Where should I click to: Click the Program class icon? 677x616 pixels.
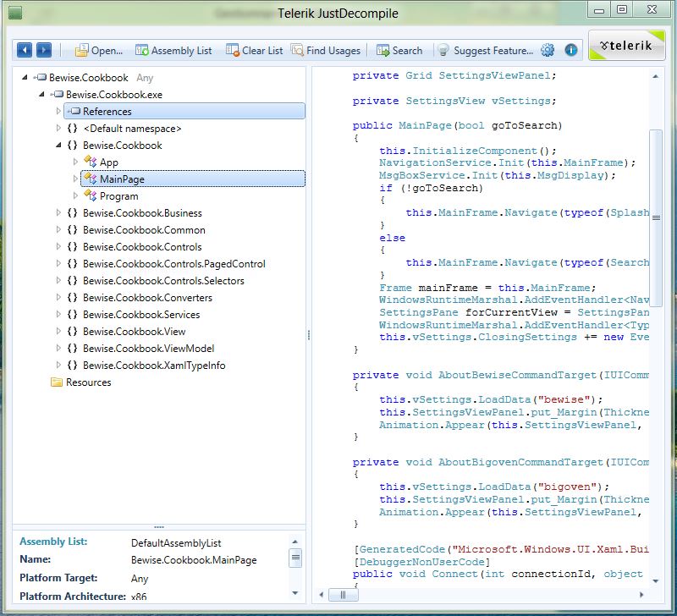click(x=91, y=195)
